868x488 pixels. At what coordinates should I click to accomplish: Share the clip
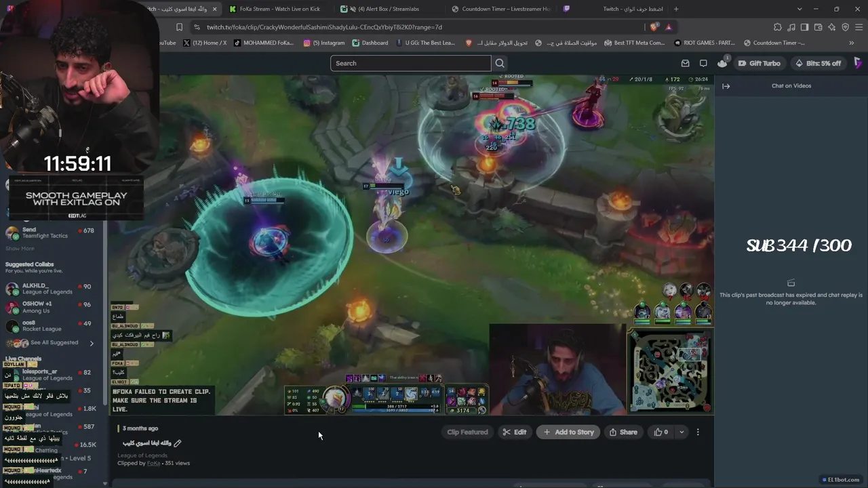tap(623, 432)
